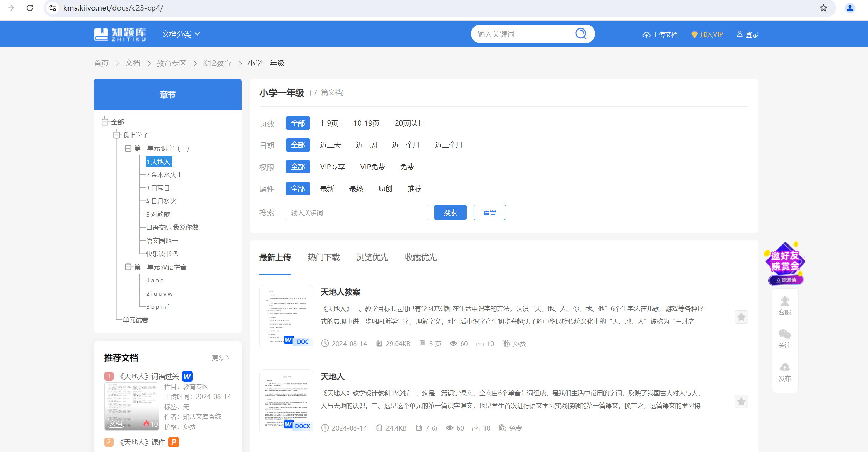Switch to 热门下载 tab
The image size is (868, 452).
(x=324, y=257)
